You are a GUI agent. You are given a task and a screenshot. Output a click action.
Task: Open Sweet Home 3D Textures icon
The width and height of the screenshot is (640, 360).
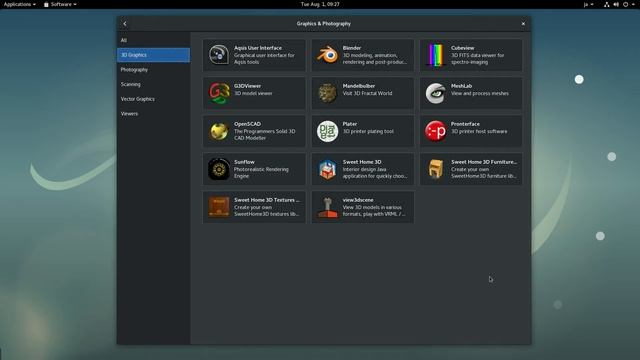click(219, 207)
